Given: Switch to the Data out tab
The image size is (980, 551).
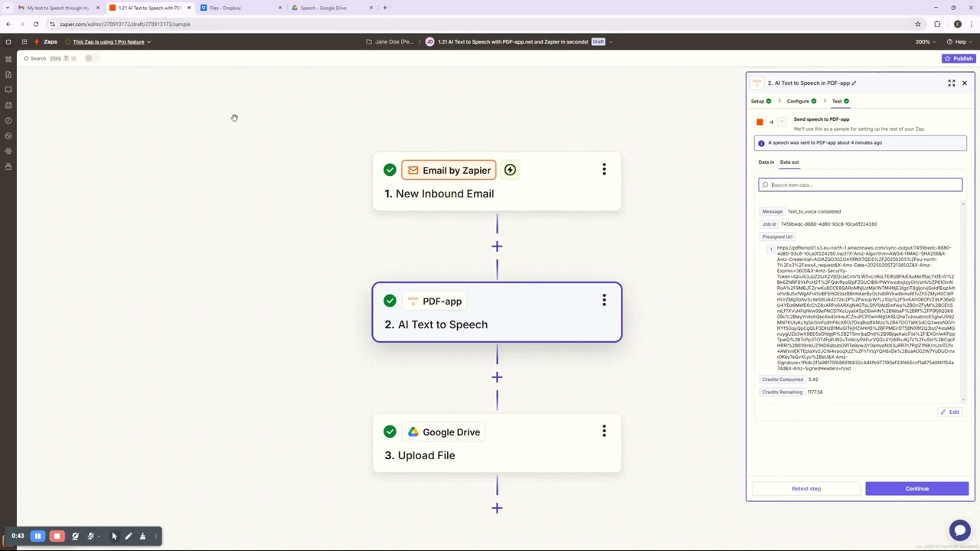Looking at the screenshot, I should pos(789,162).
